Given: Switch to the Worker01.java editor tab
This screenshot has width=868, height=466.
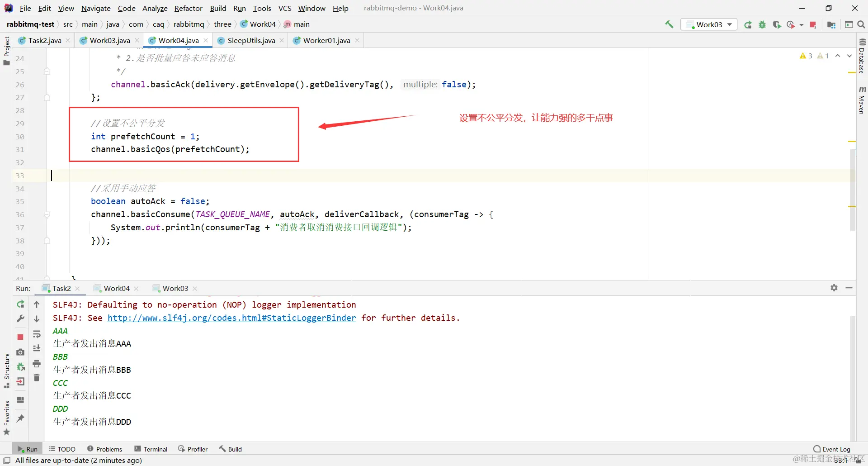Looking at the screenshot, I should [x=326, y=40].
